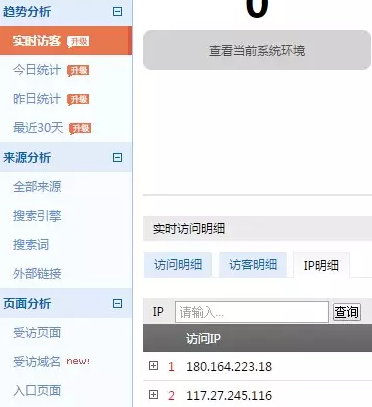Click the 升级 badge beside 昨日统计

[78, 99]
